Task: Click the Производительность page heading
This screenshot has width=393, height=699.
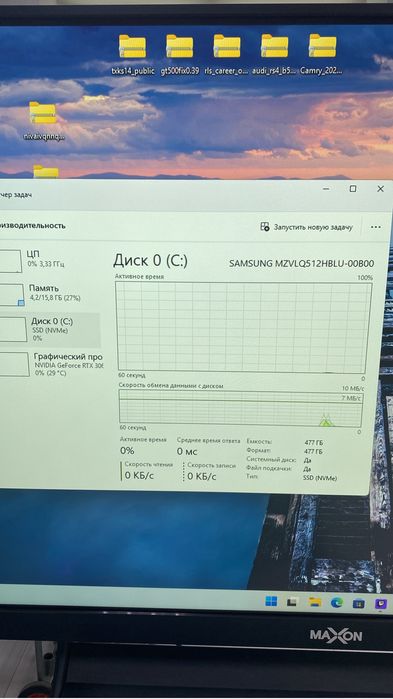Action: pyautogui.click(x=33, y=226)
